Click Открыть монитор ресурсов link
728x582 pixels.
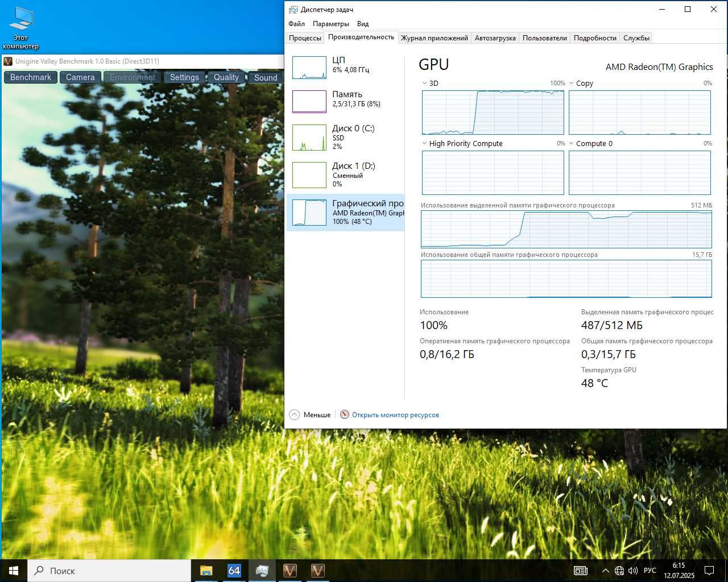click(x=395, y=415)
